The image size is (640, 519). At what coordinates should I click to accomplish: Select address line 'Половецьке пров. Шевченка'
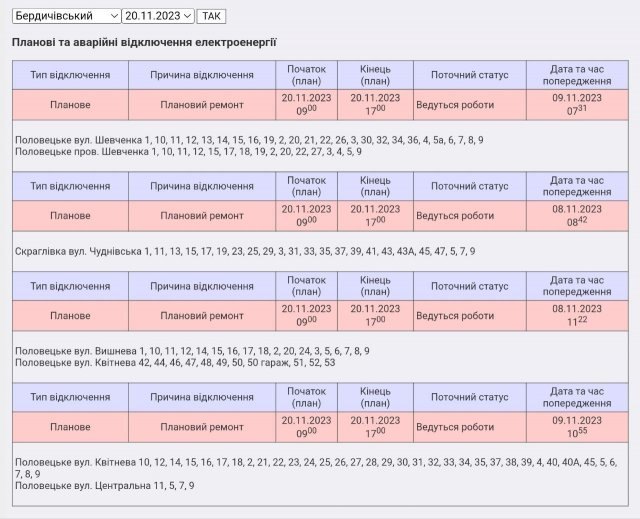click(x=188, y=152)
